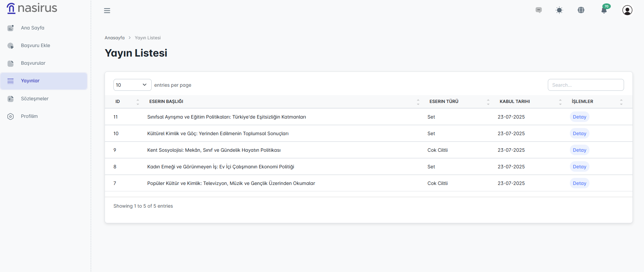Open Detay for publication ID 11
The height and width of the screenshot is (272, 644).
coord(579,117)
